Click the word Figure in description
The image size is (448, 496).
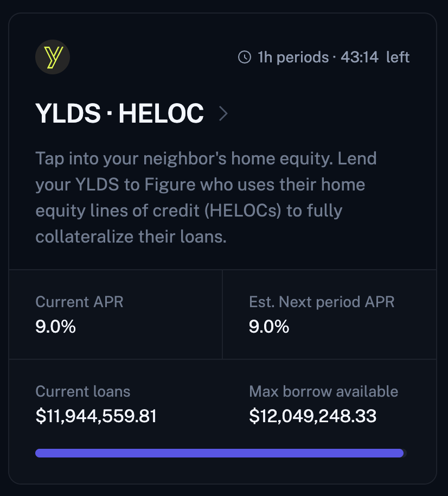point(170,185)
